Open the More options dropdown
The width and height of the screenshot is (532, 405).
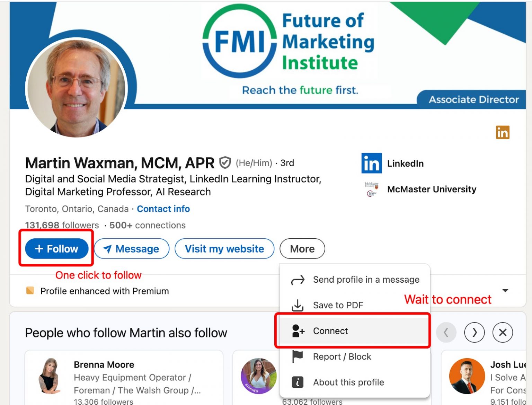[x=302, y=248]
